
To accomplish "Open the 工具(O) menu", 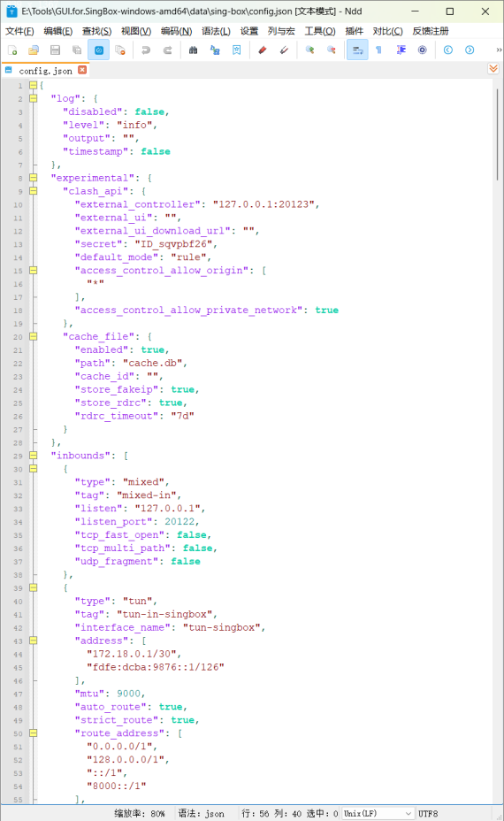I will (x=320, y=32).
